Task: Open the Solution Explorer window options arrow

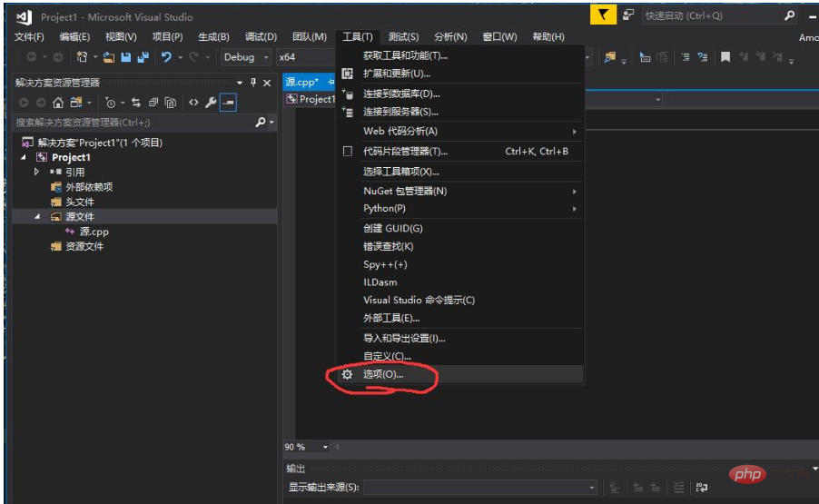Action: pyautogui.click(x=239, y=83)
